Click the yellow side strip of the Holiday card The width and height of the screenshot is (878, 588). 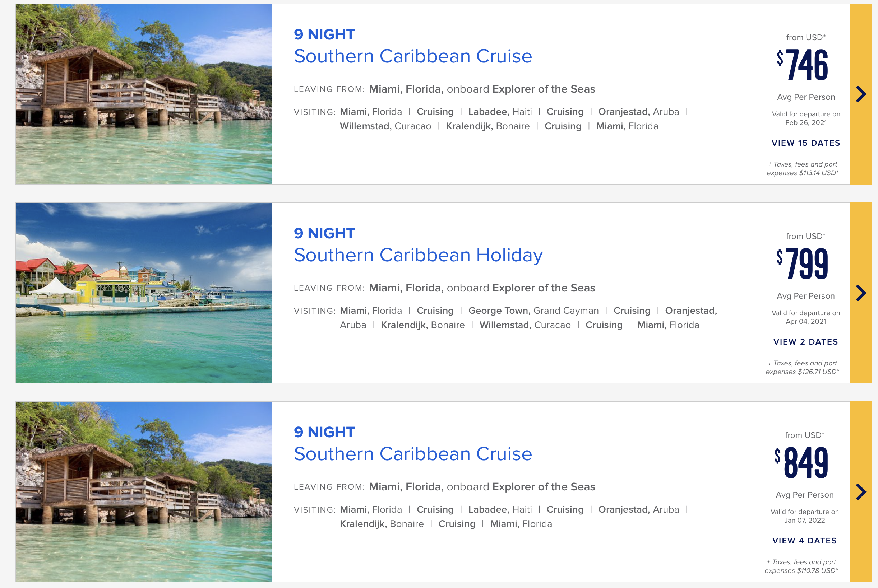coord(860,293)
